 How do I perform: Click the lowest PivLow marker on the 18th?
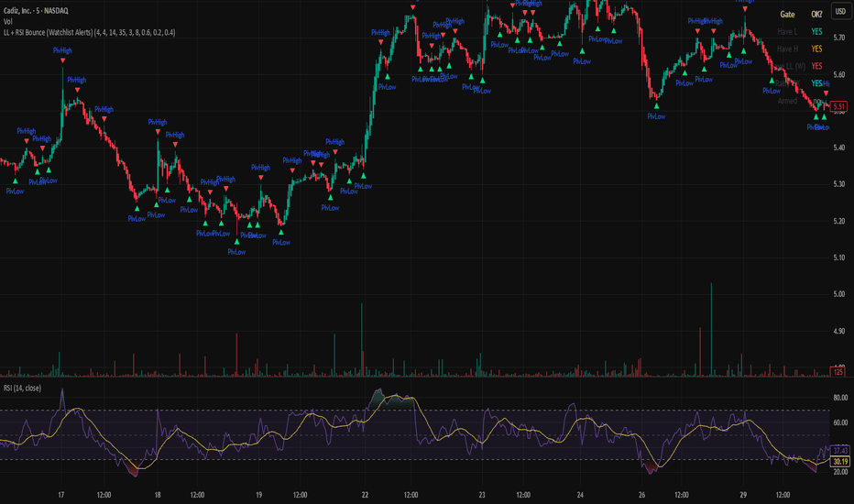point(236,252)
